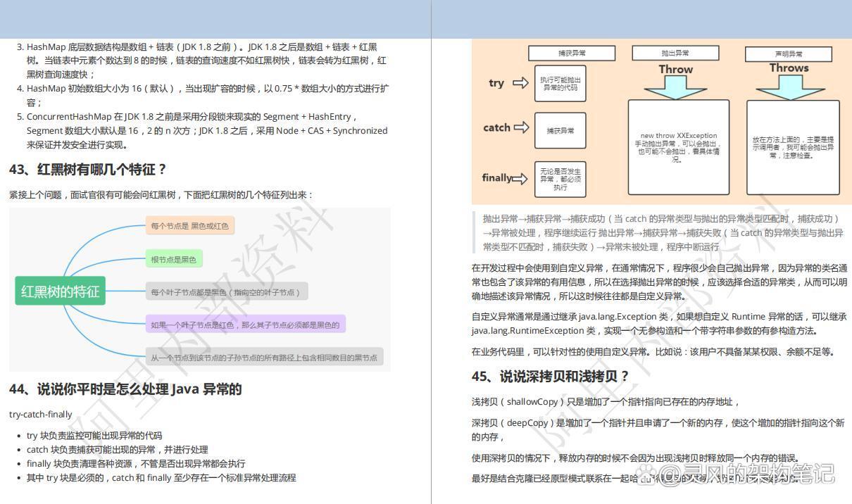The height and width of the screenshot is (504, 852).
Task: Click the paragraph starting "自定义异常通常是通过继承 java.lang.Exception"
Action: pyautogui.click(x=660, y=324)
